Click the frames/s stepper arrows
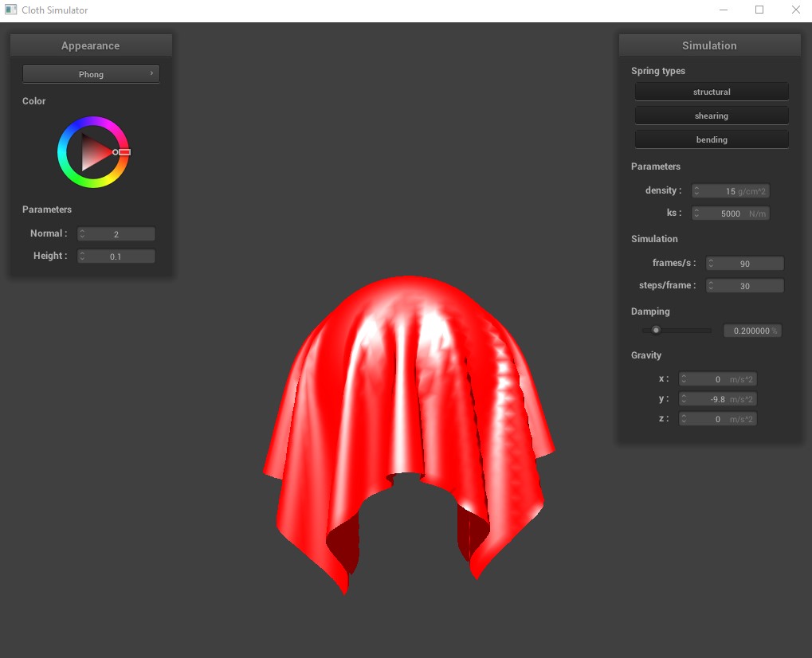Image resolution: width=812 pixels, height=658 pixels. click(x=711, y=264)
